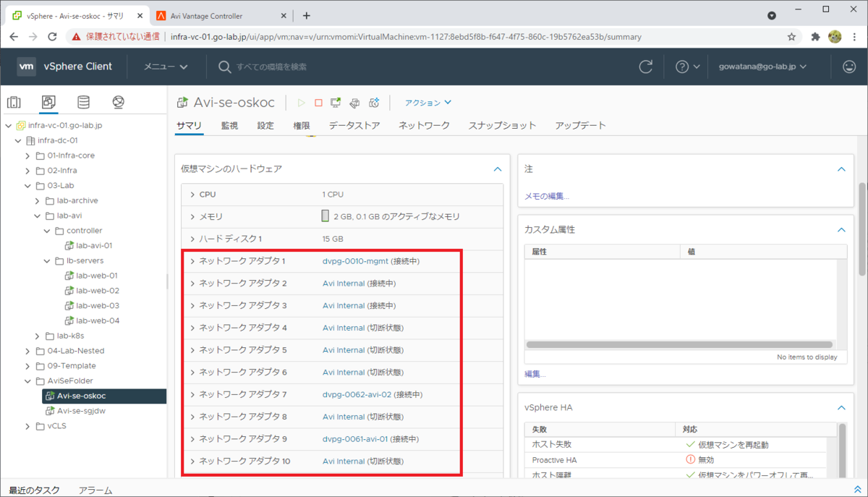
Task: Click the not secure warning icon
Action: click(76, 36)
